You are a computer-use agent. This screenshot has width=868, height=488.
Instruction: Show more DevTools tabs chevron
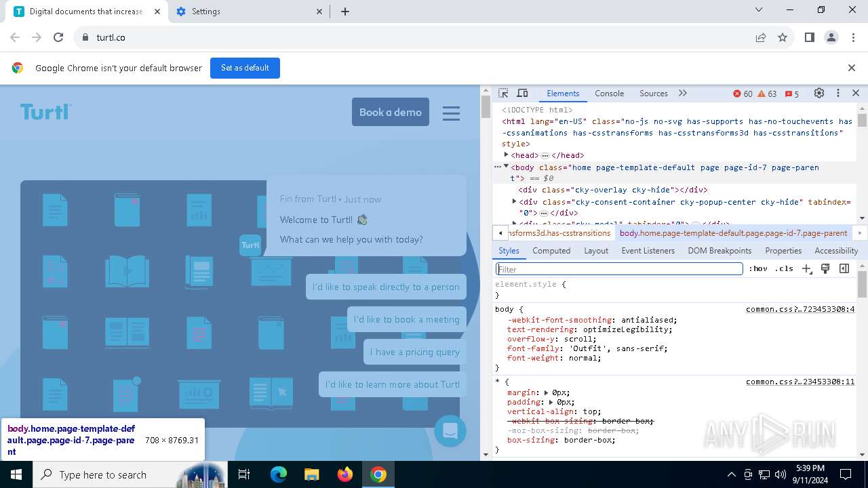pyautogui.click(x=682, y=94)
